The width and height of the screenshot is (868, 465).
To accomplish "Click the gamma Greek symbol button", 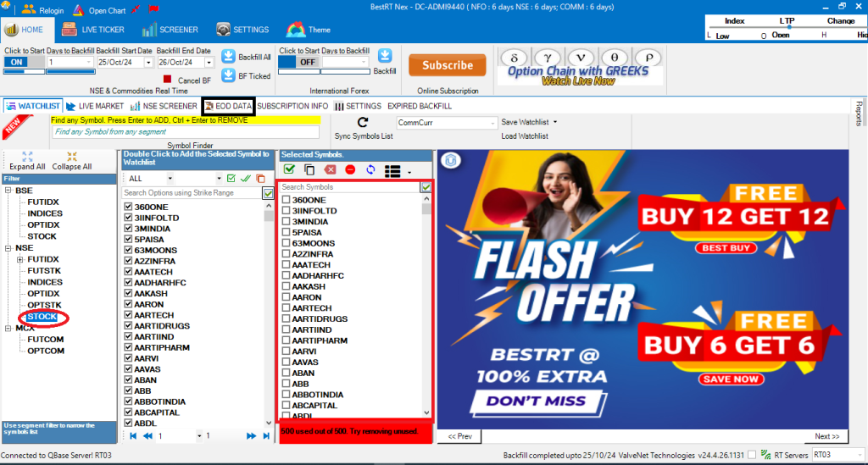I will [x=547, y=58].
